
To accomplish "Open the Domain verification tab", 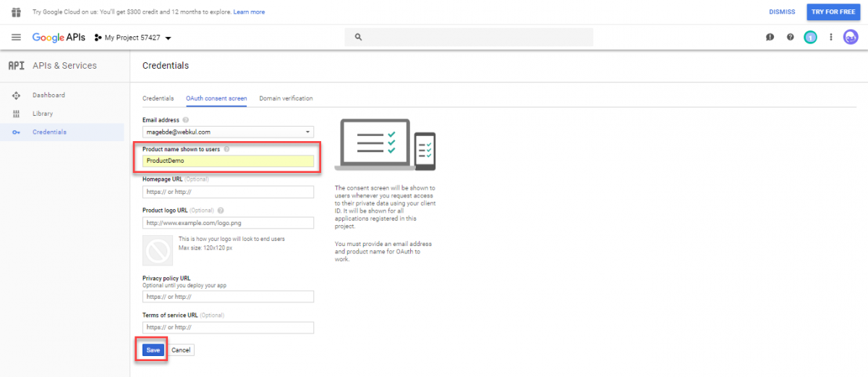I will (x=286, y=98).
